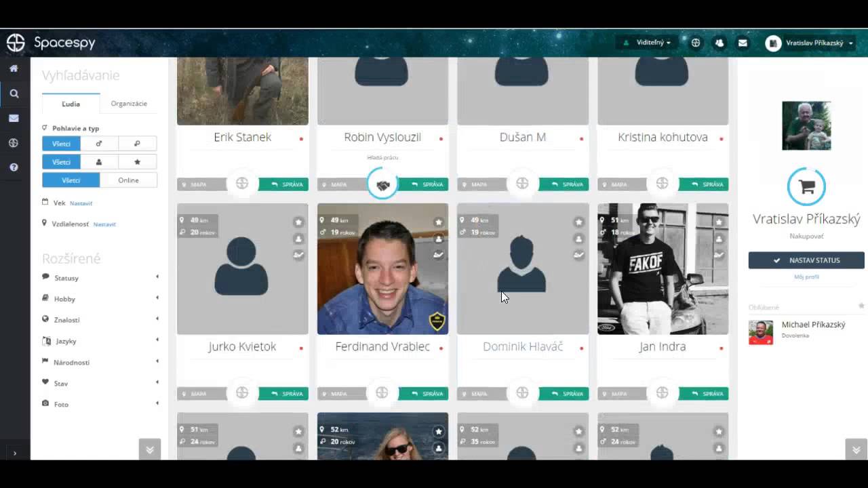
Task: Open the messages envelope in left sidebar
Action: pos(14,118)
